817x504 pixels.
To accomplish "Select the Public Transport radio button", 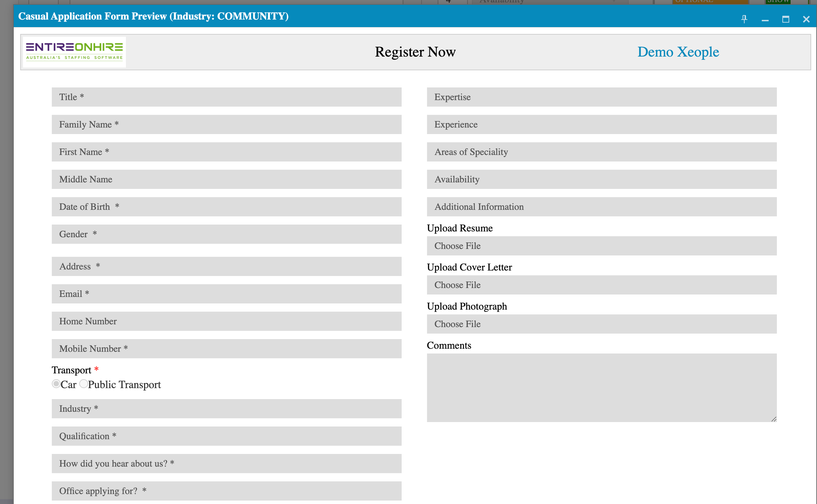I will [83, 384].
